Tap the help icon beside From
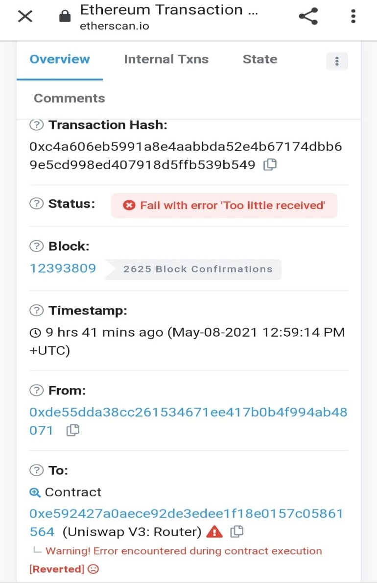This screenshot has width=377, height=588. click(36, 391)
